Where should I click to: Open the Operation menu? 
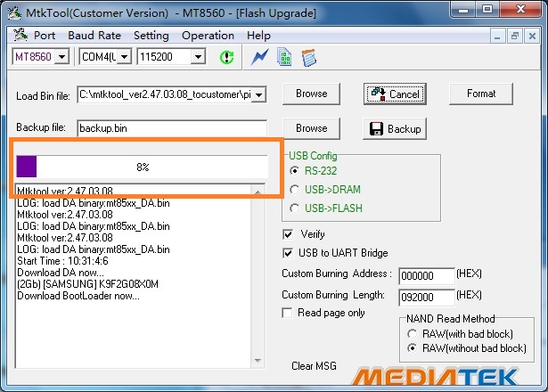(208, 36)
